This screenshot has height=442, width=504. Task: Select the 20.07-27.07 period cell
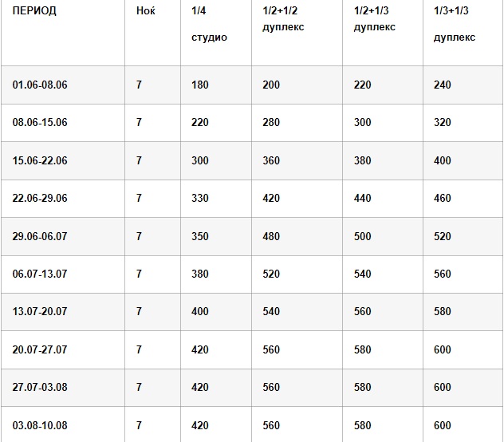40,350
